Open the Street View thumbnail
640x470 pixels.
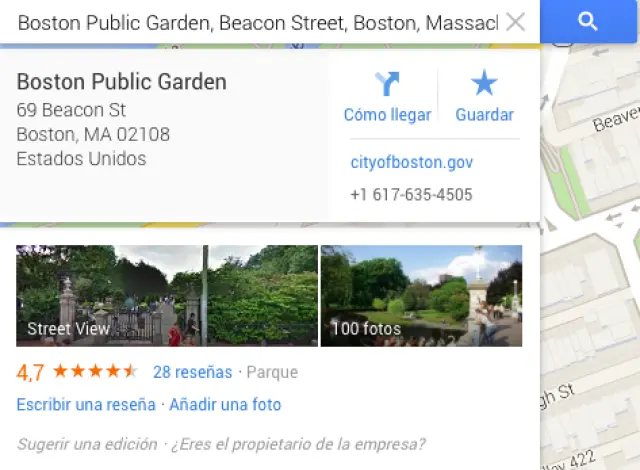coord(167,296)
